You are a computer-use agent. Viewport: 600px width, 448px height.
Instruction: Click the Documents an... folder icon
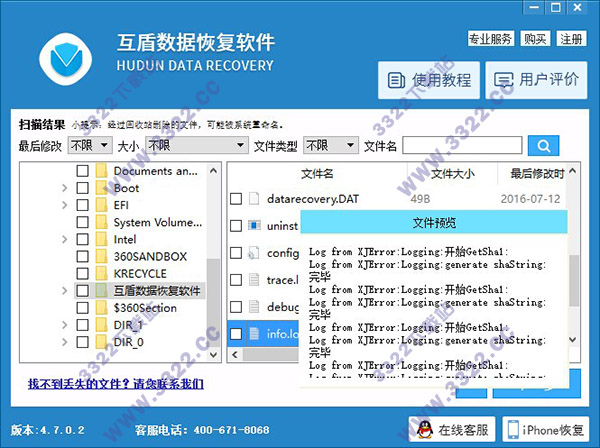point(101,171)
